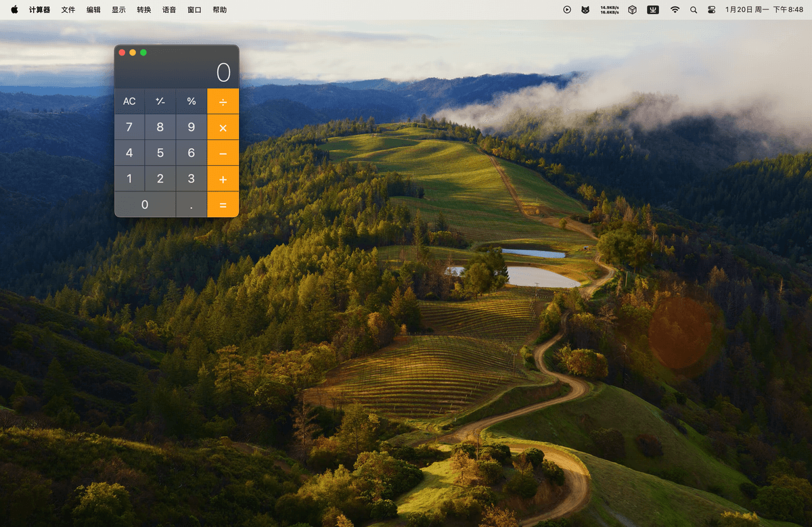Open the Wi-Fi status menu
812x527 pixels.
click(x=675, y=10)
